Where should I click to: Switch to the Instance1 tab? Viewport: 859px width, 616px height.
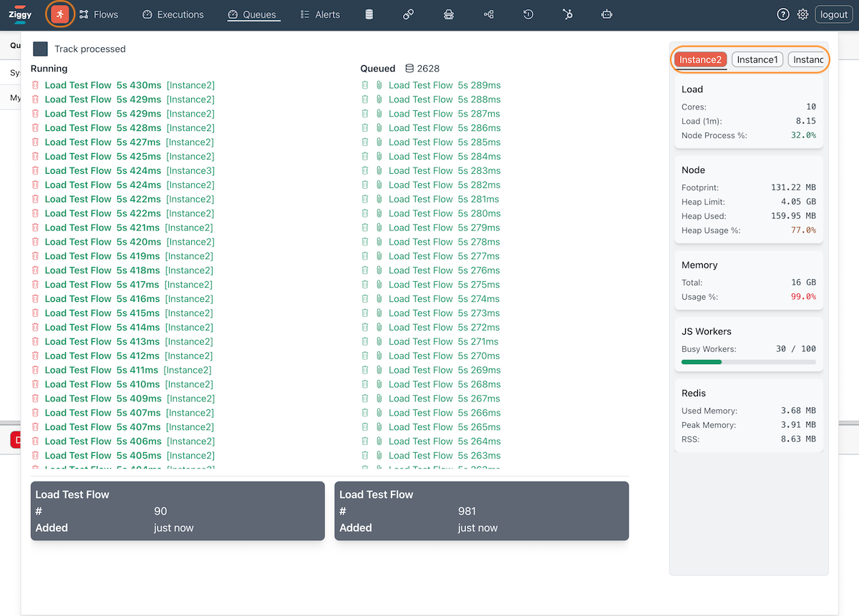pos(757,59)
